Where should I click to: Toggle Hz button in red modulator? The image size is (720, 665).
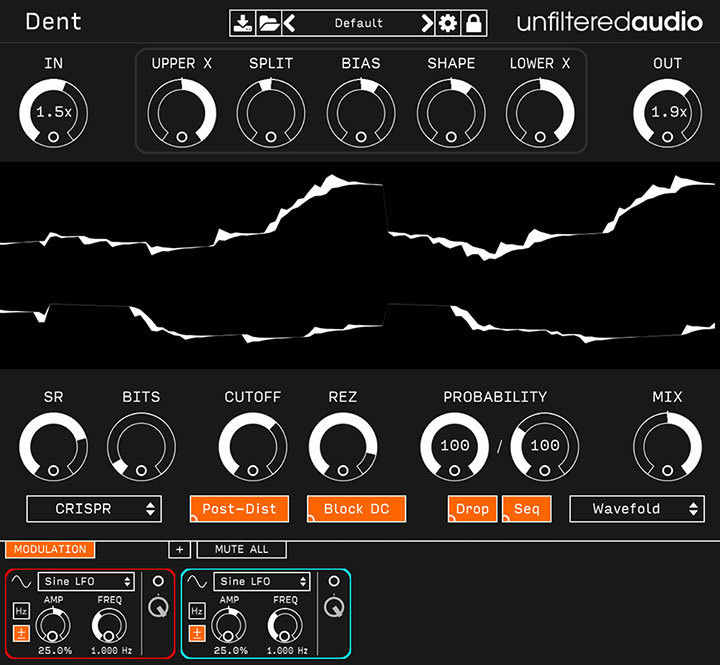(x=21, y=611)
